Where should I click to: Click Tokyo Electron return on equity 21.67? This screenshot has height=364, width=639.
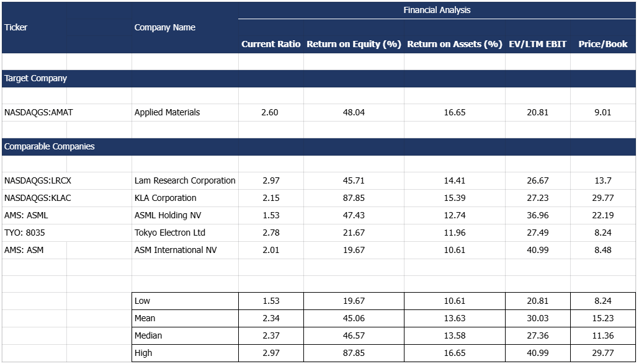click(354, 233)
